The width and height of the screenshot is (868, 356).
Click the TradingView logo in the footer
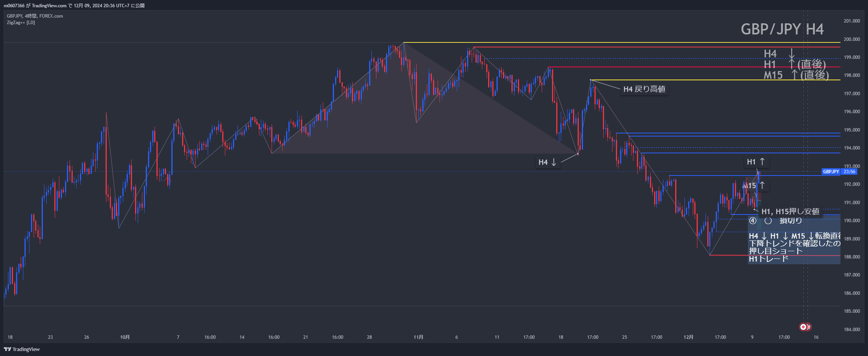pos(22,349)
